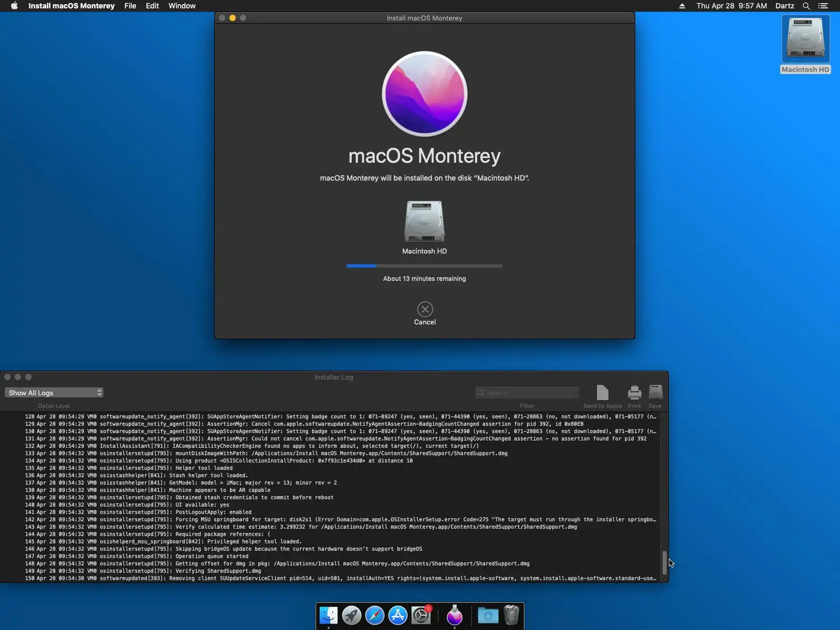Select log line 134 Using product OSISCollectionInstallProduct
The image size is (840, 630).
click(x=331, y=461)
